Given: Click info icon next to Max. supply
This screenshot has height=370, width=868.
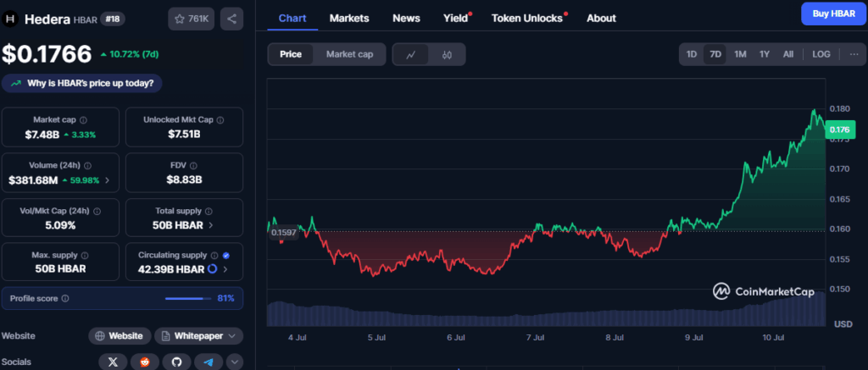Looking at the screenshot, I should (x=85, y=256).
